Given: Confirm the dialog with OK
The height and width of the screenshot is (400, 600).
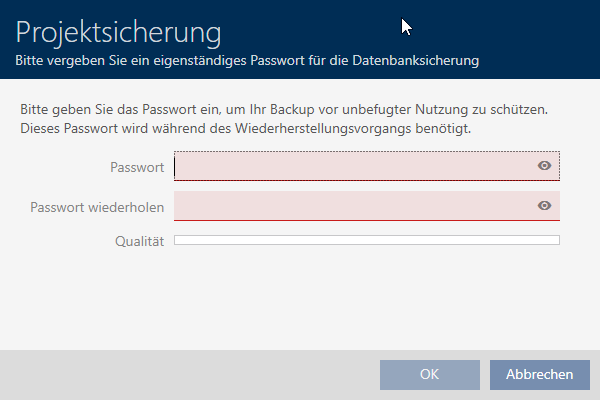Looking at the screenshot, I should pyautogui.click(x=429, y=375).
